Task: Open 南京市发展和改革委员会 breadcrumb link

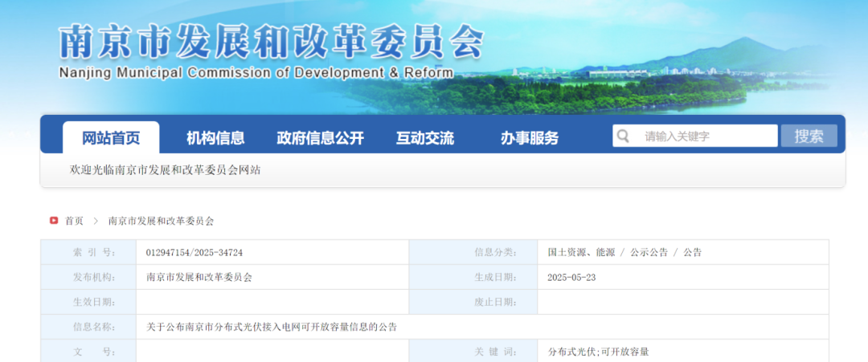Action: pos(161,221)
